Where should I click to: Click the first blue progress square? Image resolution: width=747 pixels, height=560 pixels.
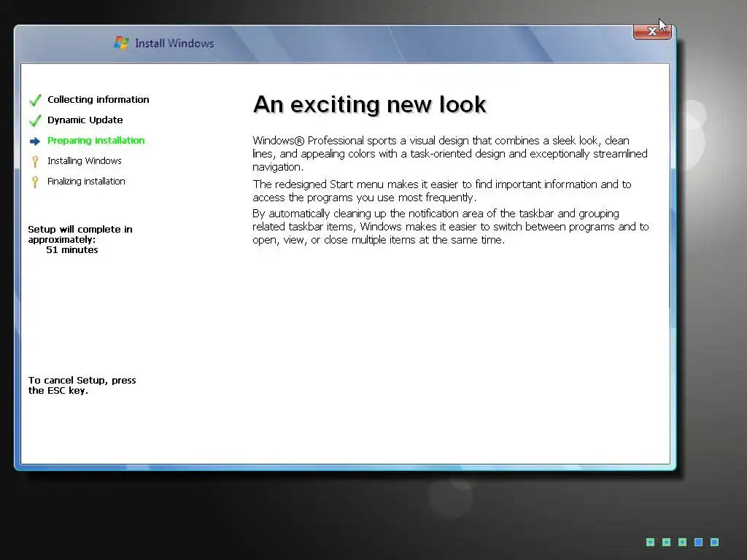(698, 542)
